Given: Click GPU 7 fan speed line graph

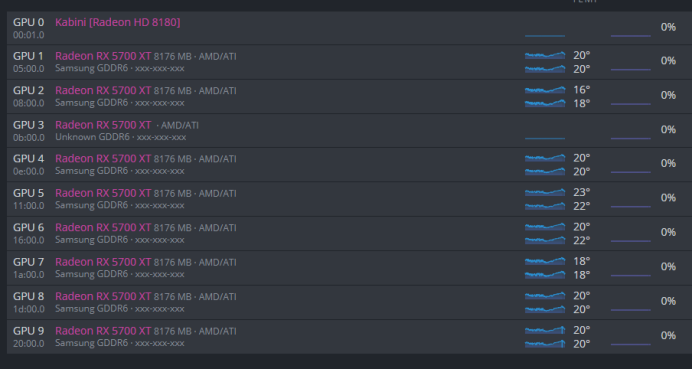Looking at the screenshot, I should point(631,275).
